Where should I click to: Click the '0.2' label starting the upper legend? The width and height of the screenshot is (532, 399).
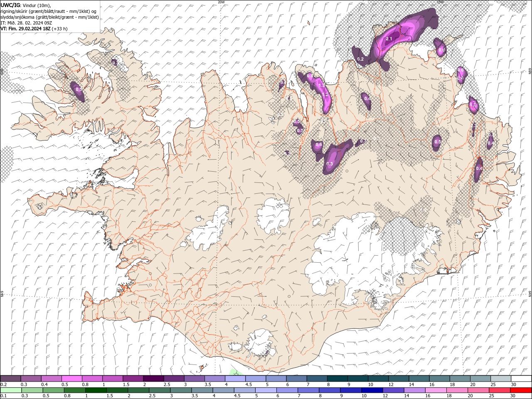(3, 384)
